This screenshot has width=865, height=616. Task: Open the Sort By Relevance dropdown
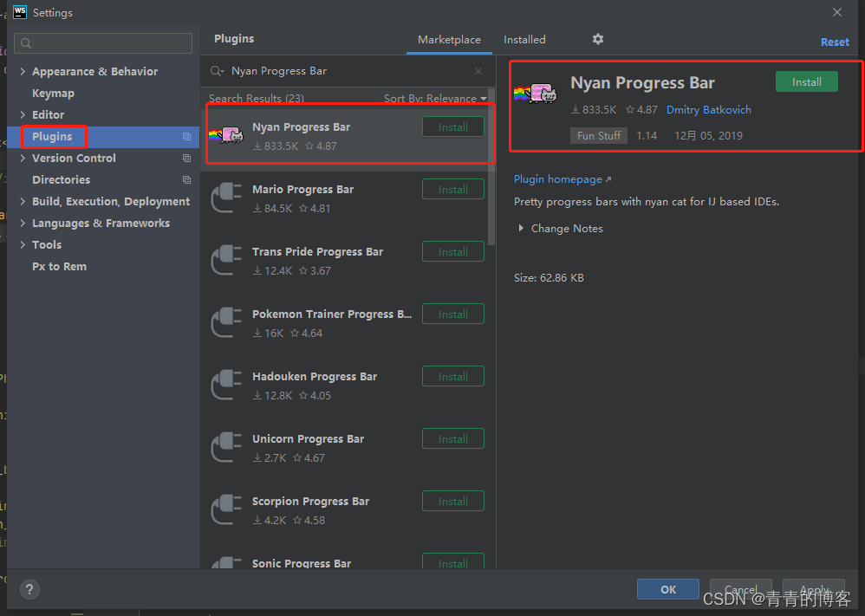[x=435, y=98]
